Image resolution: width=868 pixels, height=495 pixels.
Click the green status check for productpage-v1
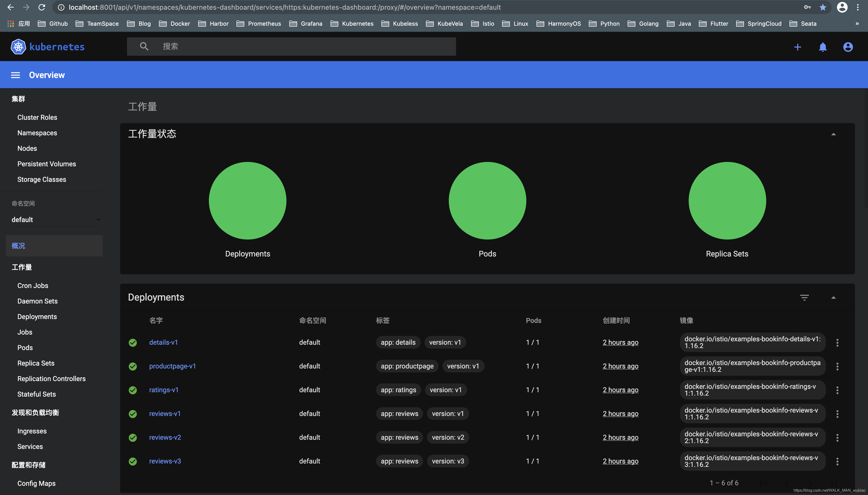pos(133,366)
